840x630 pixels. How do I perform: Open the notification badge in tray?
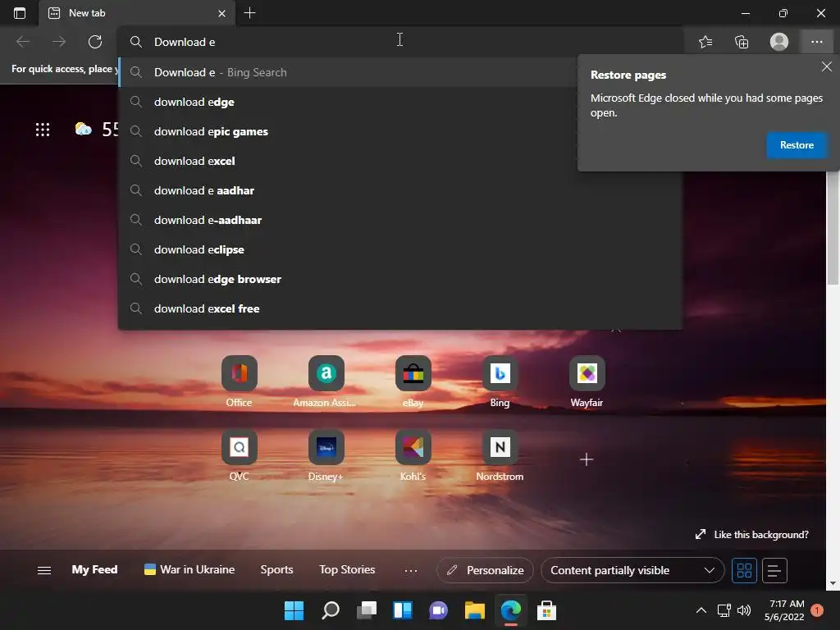[x=817, y=610]
